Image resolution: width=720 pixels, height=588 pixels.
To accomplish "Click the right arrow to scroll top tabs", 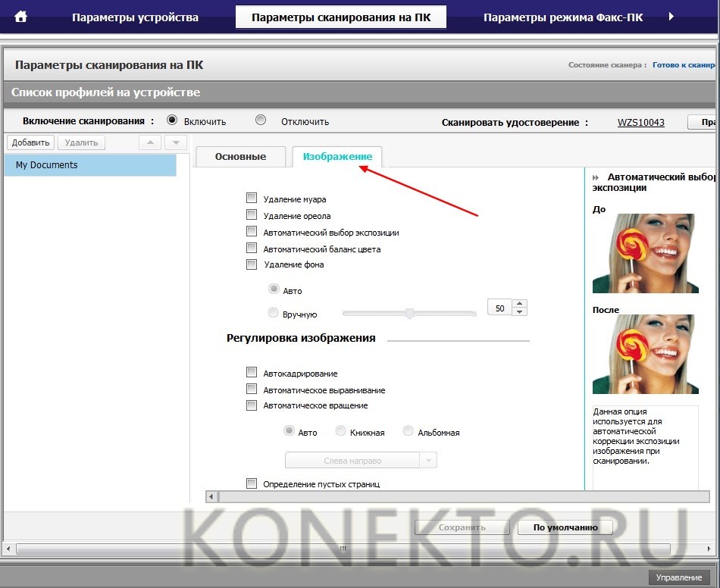I will pyautogui.click(x=671, y=17).
